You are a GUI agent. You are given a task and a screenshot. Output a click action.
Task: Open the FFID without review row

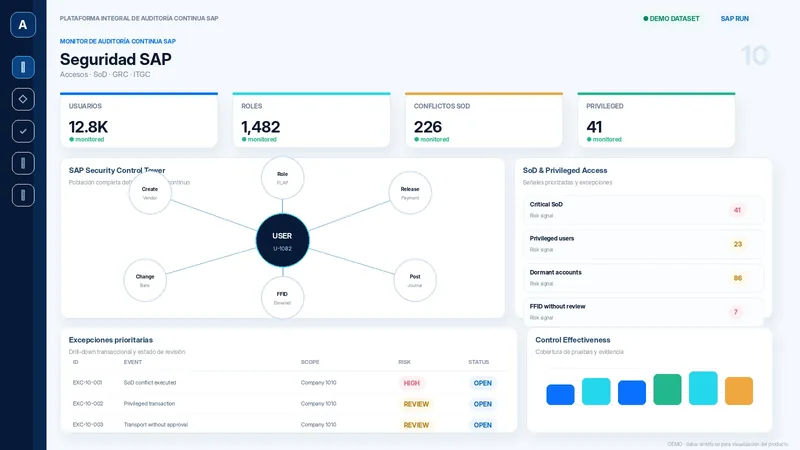click(643, 312)
